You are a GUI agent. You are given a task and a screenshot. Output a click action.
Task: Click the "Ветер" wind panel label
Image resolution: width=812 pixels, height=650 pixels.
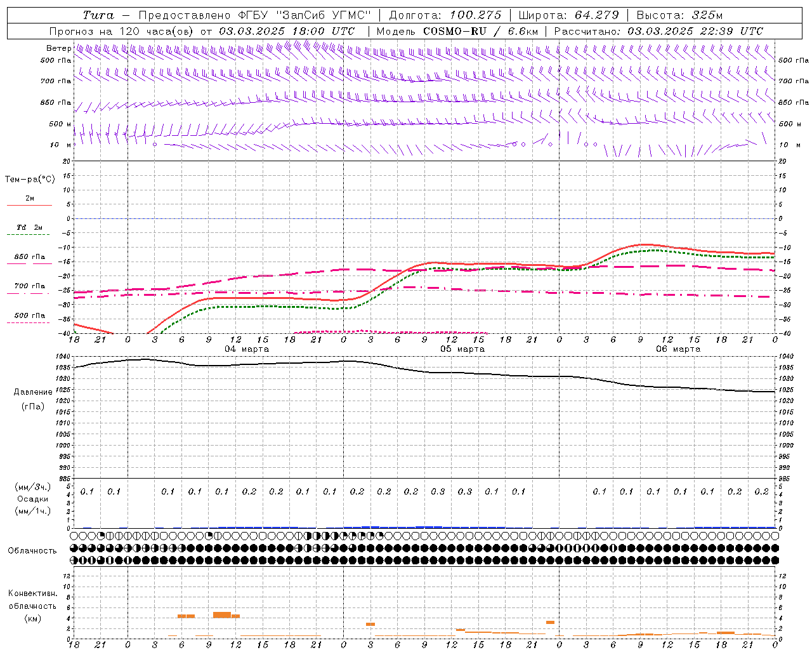[x=58, y=48]
